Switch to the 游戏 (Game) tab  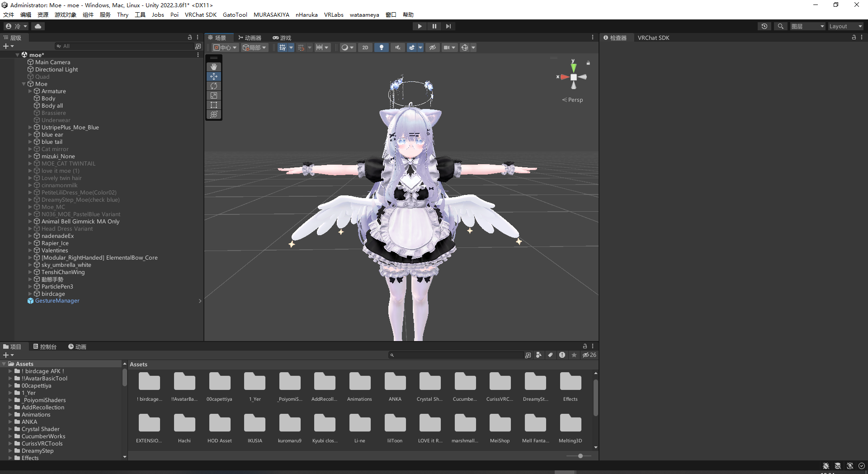[282, 38]
